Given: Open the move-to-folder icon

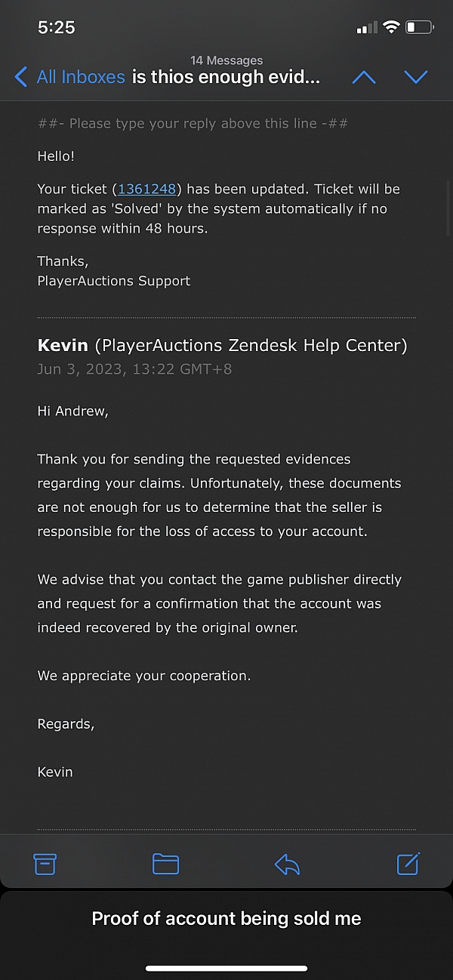Looking at the screenshot, I should [x=165, y=864].
